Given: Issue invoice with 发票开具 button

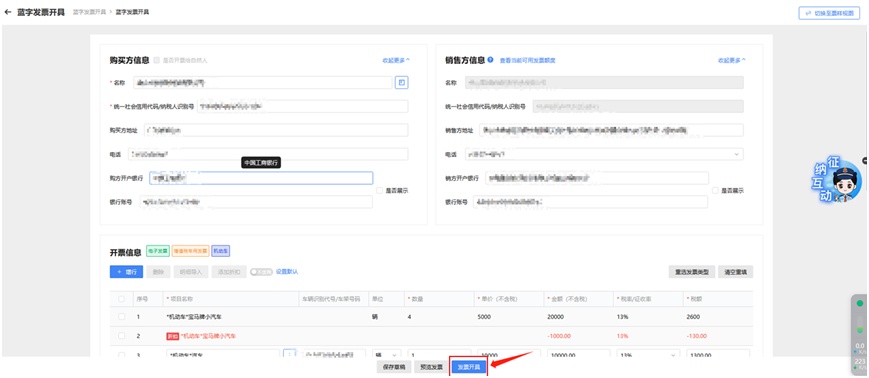Looking at the screenshot, I should [468, 367].
